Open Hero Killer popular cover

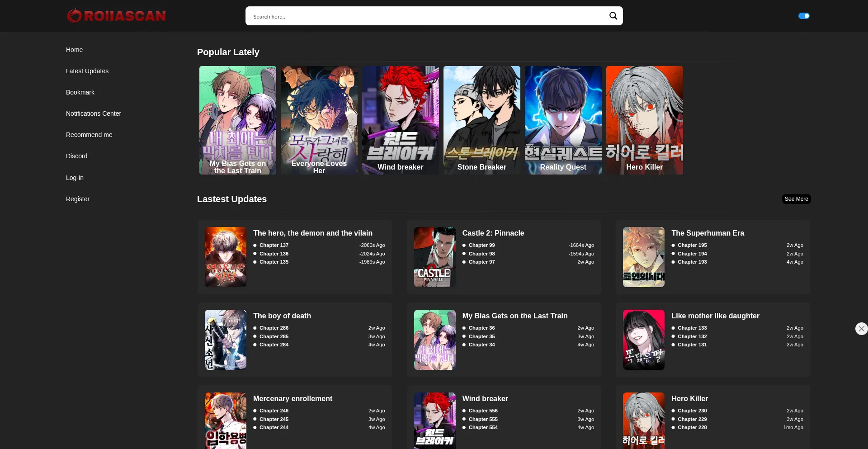click(x=645, y=120)
